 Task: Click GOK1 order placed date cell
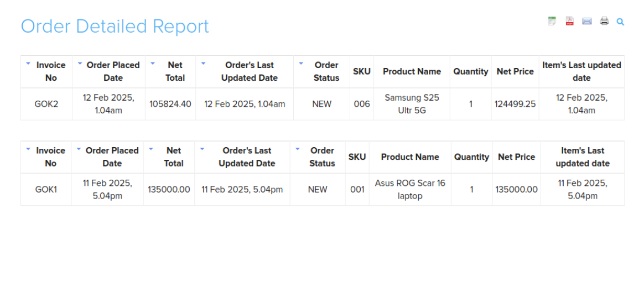coord(107,189)
